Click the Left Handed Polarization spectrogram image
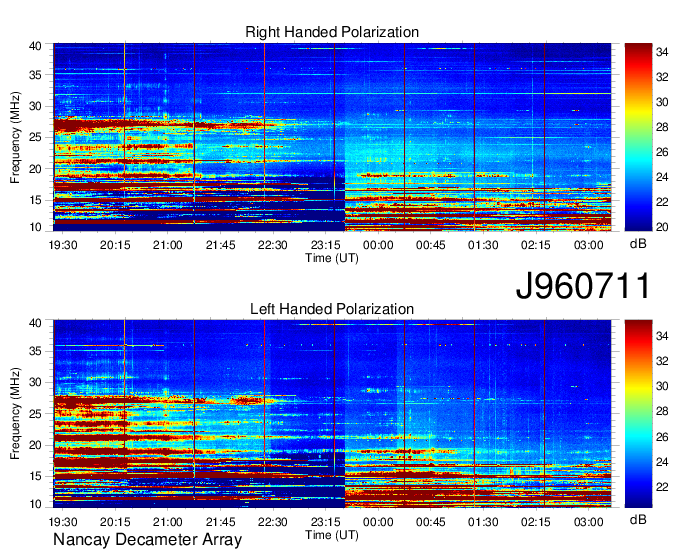The height and width of the screenshot is (552, 680). [x=332, y=414]
